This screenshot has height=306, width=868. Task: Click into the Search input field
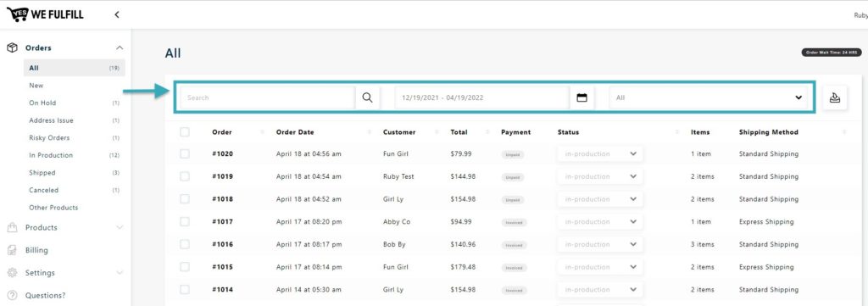click(x=267, y=97)
